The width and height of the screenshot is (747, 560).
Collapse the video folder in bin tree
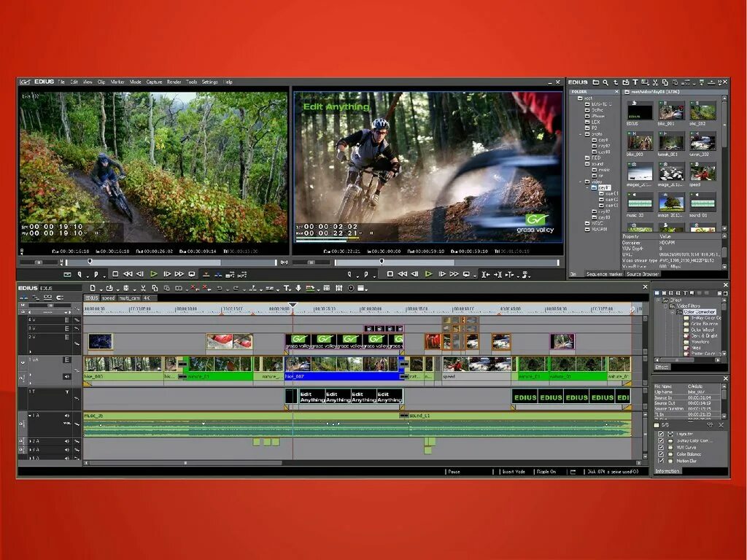[x=581, y=182]
